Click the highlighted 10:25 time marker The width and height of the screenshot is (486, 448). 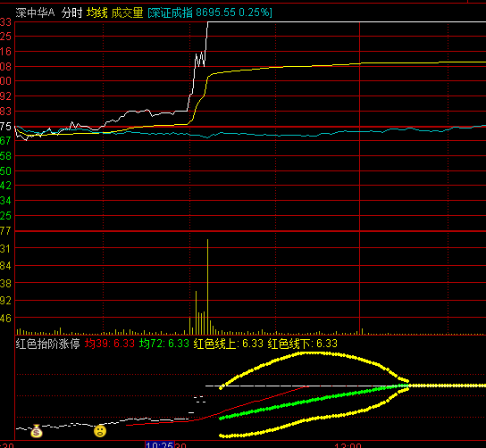(160, 444)
